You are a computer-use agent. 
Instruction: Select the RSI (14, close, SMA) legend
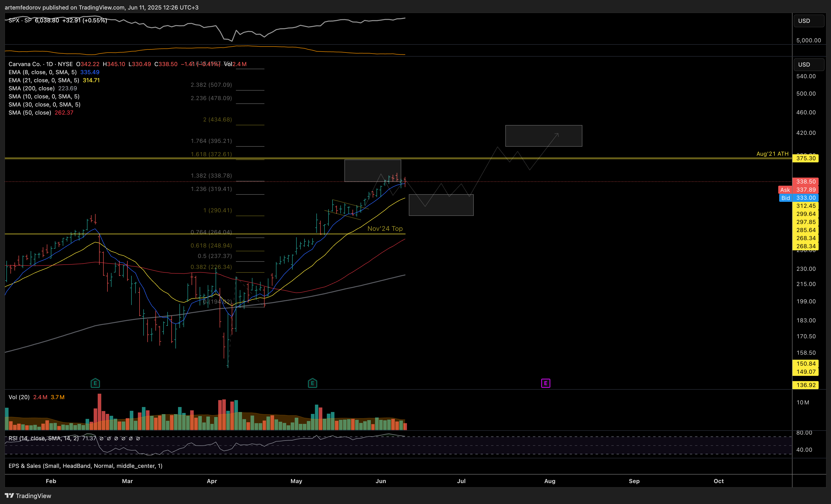[43, 438]
